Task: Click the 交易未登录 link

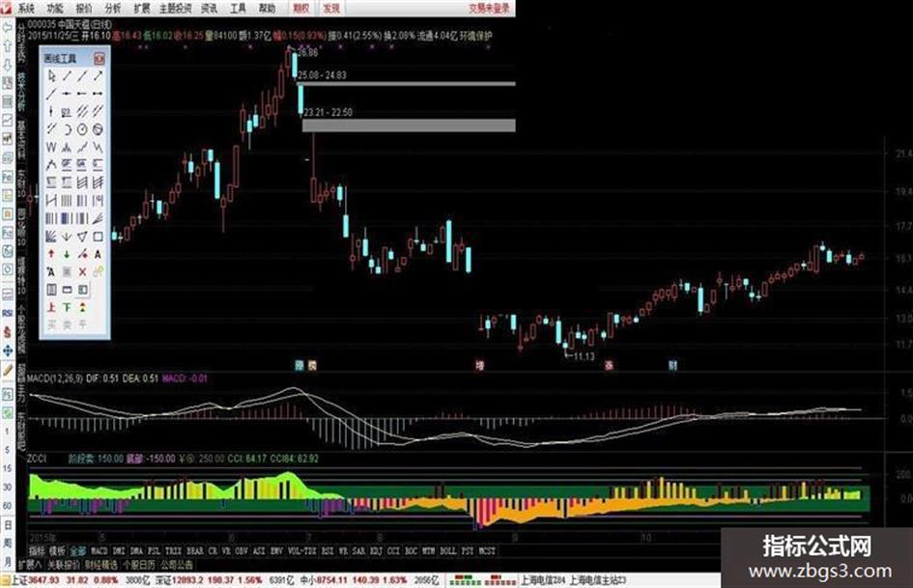Action: (489, 8)
